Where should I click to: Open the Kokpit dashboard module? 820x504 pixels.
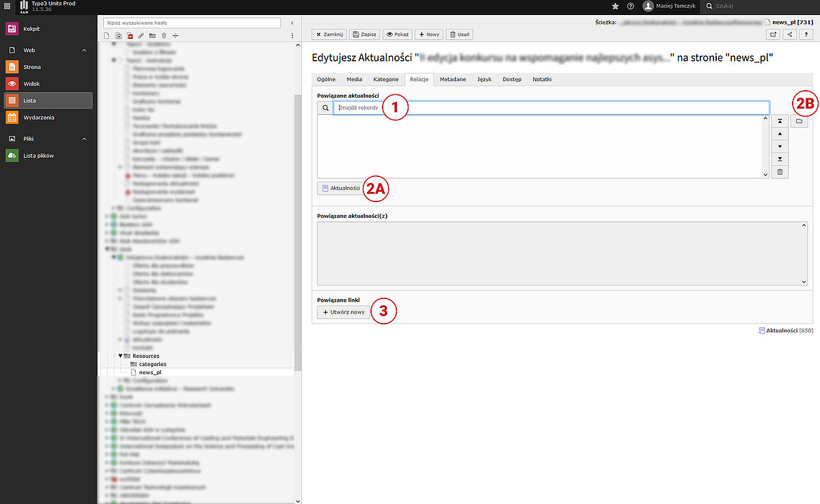31,29
